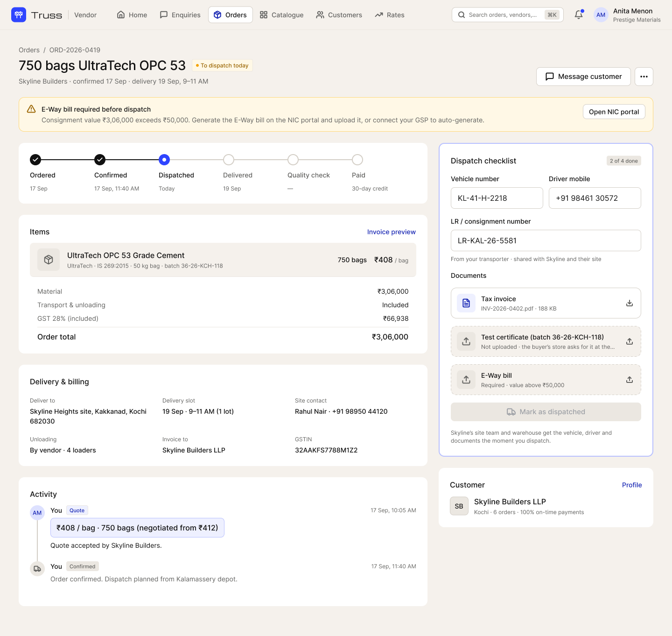Open the Rates tab

390,15
